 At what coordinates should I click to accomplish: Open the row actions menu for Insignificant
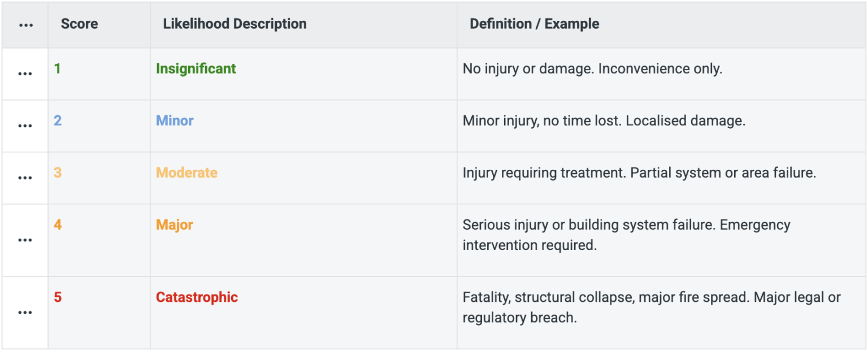coord(25,73)
